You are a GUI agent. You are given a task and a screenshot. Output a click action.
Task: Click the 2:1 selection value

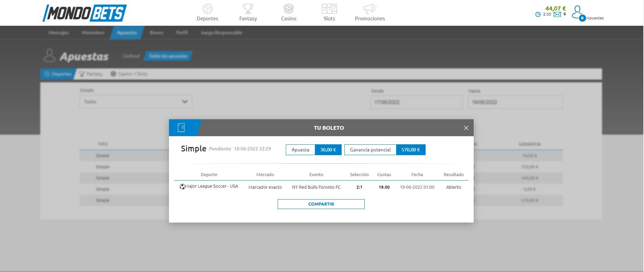click(x=359, y=187)
